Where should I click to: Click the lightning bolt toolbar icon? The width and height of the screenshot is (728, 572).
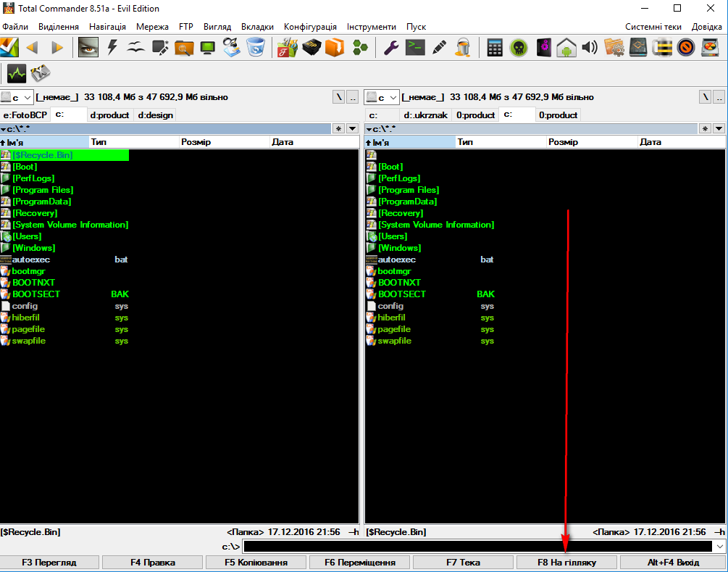(x=112, y=47)
